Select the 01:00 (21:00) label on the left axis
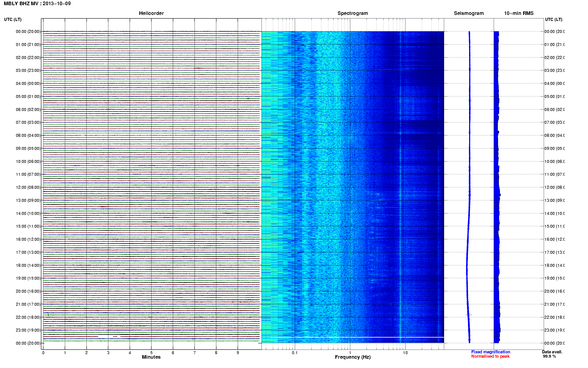Screen dimensions: 588x368 point(28,44)
